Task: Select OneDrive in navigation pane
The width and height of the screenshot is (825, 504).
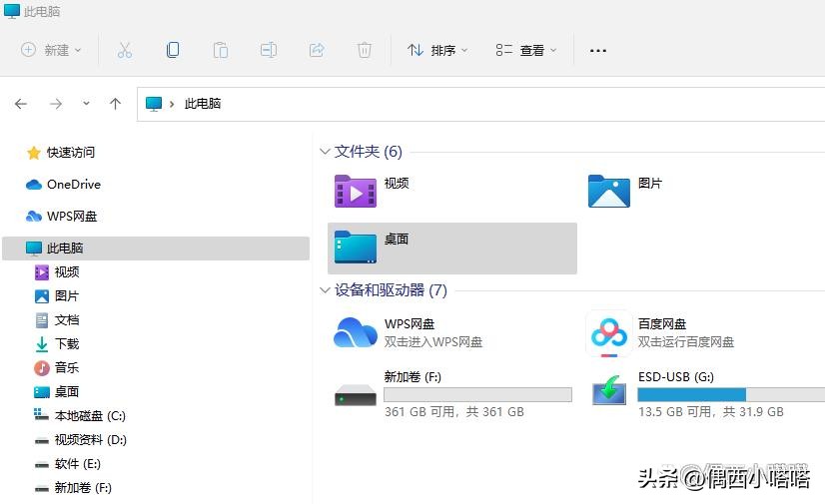Action: (63, 185)
